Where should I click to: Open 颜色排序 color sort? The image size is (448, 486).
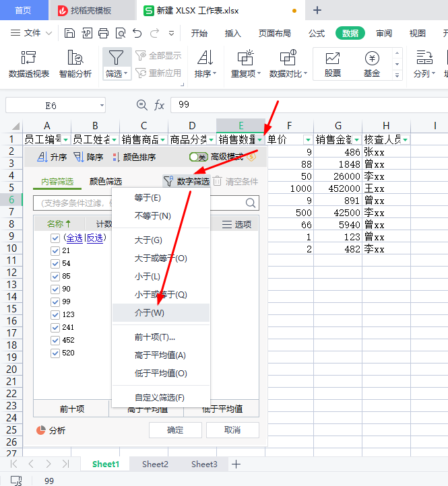[x=134, y=157]
